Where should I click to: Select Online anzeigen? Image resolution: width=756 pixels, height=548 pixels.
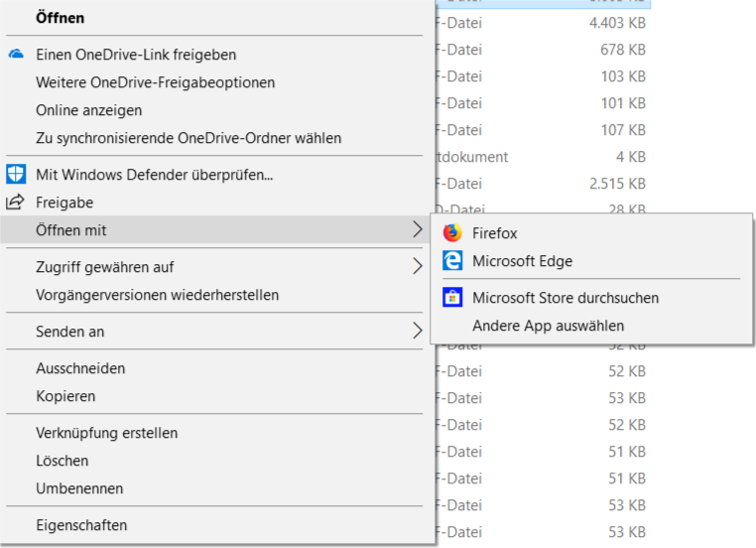pyautogui.click(x=88, y=110)
